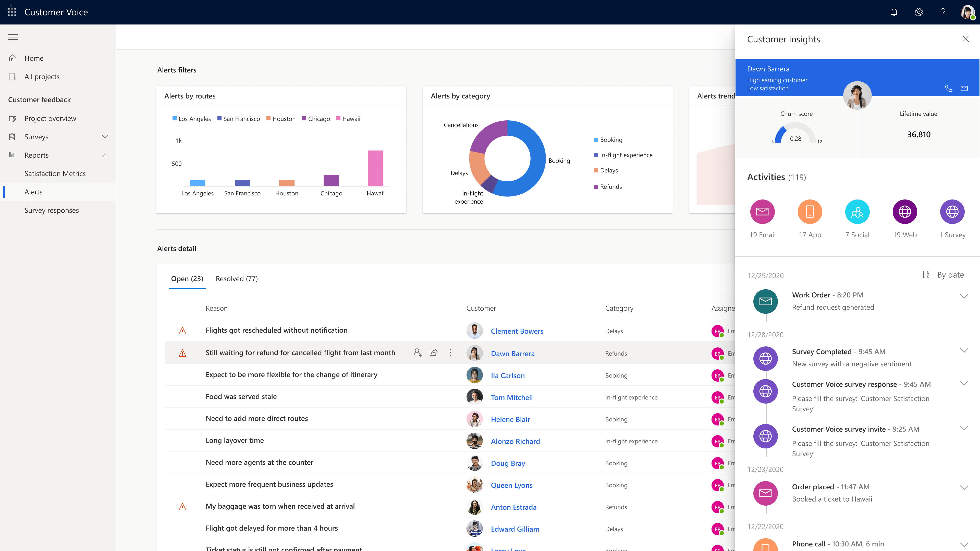Click the Tom Mitchell customer link
Viewport: 980px width, 551px height.
pos(511,397)
